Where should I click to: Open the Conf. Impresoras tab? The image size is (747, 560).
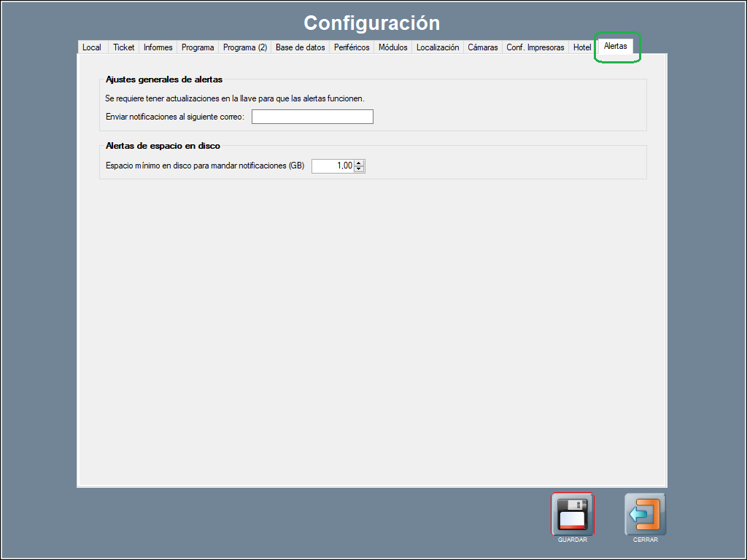click(x=535, y=47)
